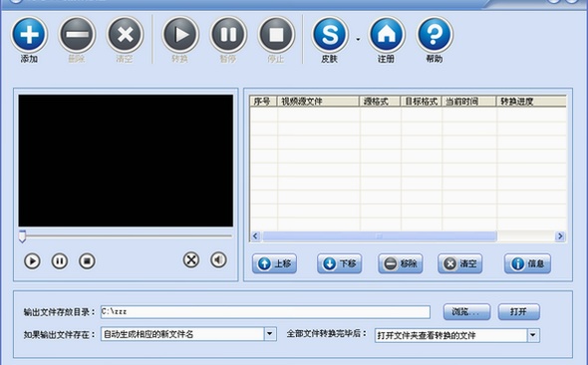The height and width of the screenshot is (365, 588).
Task: Open the 如果输出文件存在 dropdown
Action: (270, 333)
